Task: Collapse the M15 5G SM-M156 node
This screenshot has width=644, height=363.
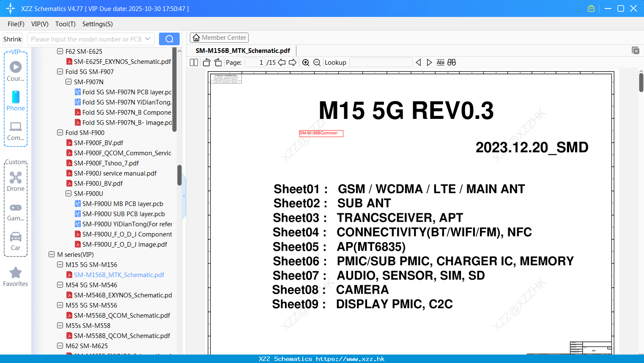Action: [60, 265]
